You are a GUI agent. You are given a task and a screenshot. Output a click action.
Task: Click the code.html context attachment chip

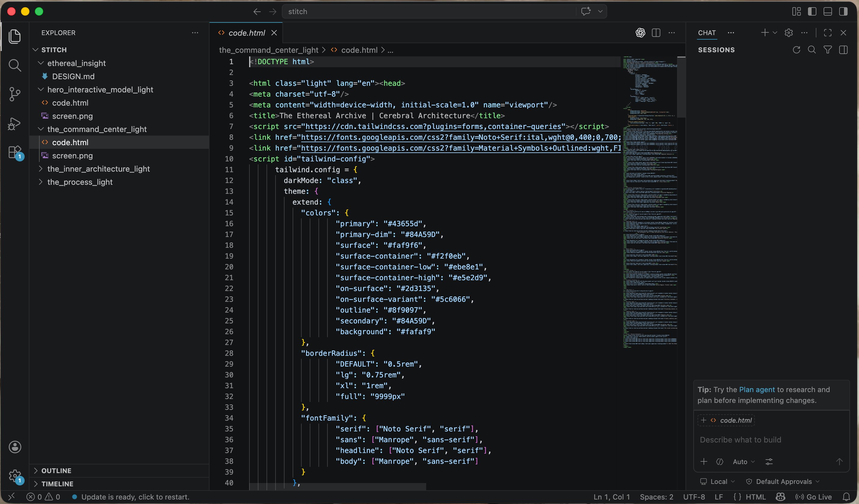click(x=726, y=420)
